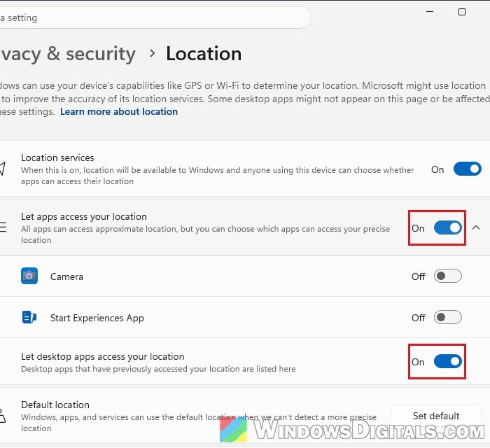Disable Let desktop apps access your location
The image size is (490, 448).
tap(447, 361)
